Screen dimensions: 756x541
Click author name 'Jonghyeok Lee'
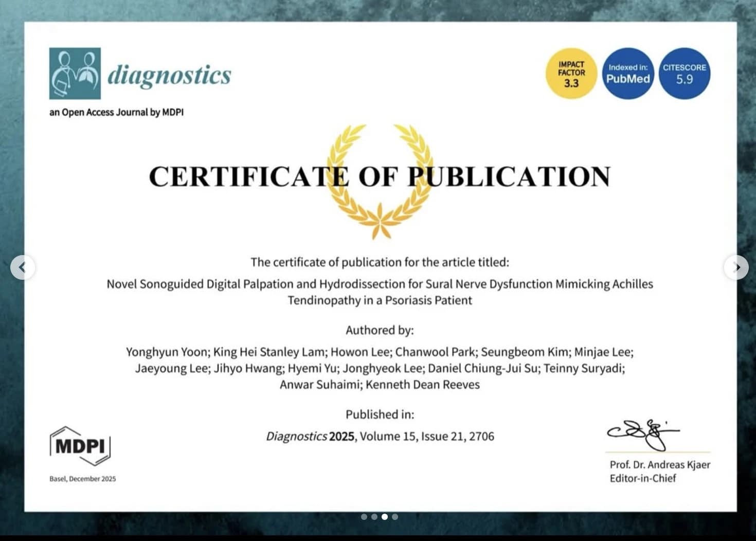pos(382,369)
